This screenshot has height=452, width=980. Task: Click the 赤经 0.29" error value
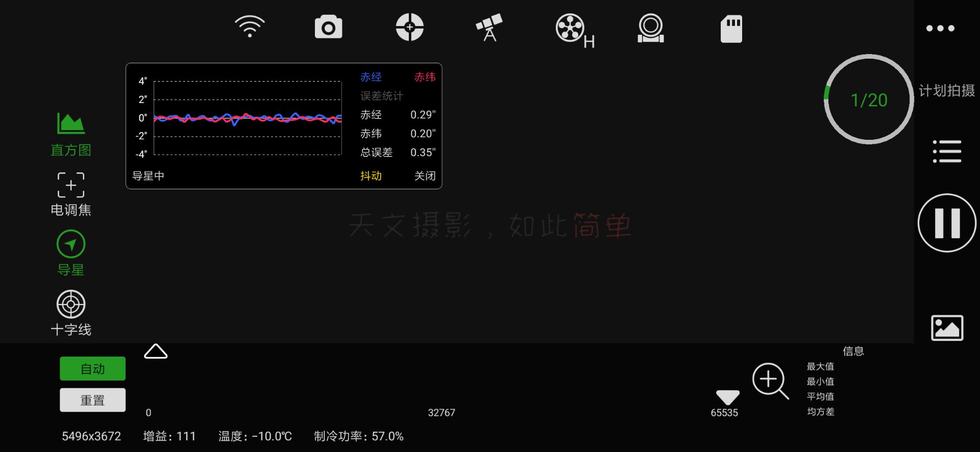click(423, 115)
